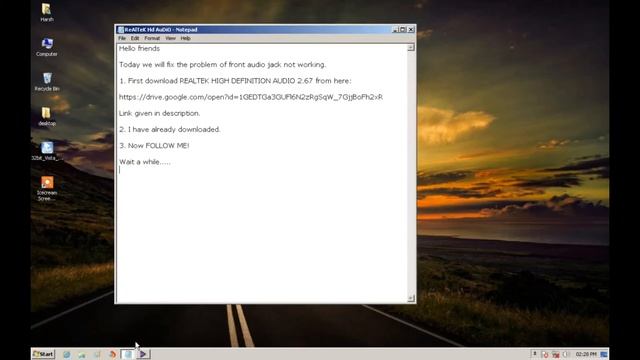This screenshot has height=360, width=640.
Task: Maximize the Notepad window
Action: 402,30
